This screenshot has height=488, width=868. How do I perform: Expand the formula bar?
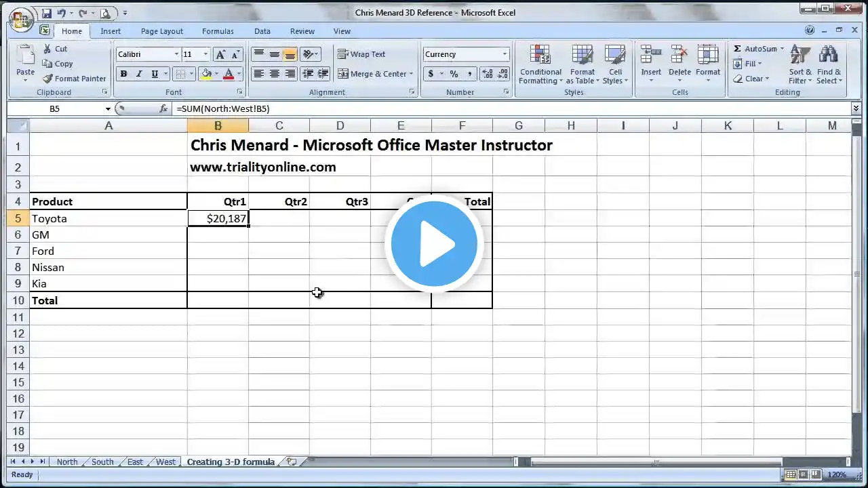[x=856, y=108]
